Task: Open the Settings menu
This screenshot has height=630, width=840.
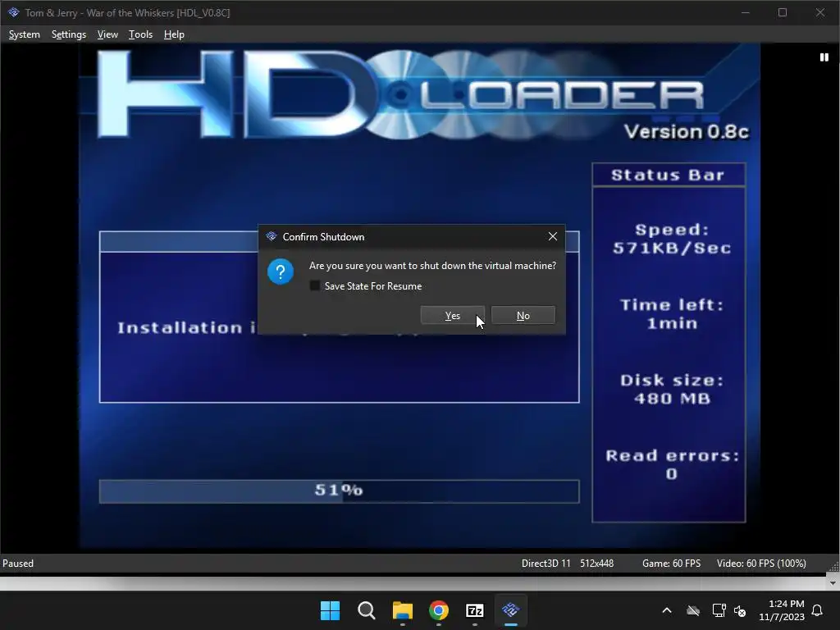Action: 69,34
